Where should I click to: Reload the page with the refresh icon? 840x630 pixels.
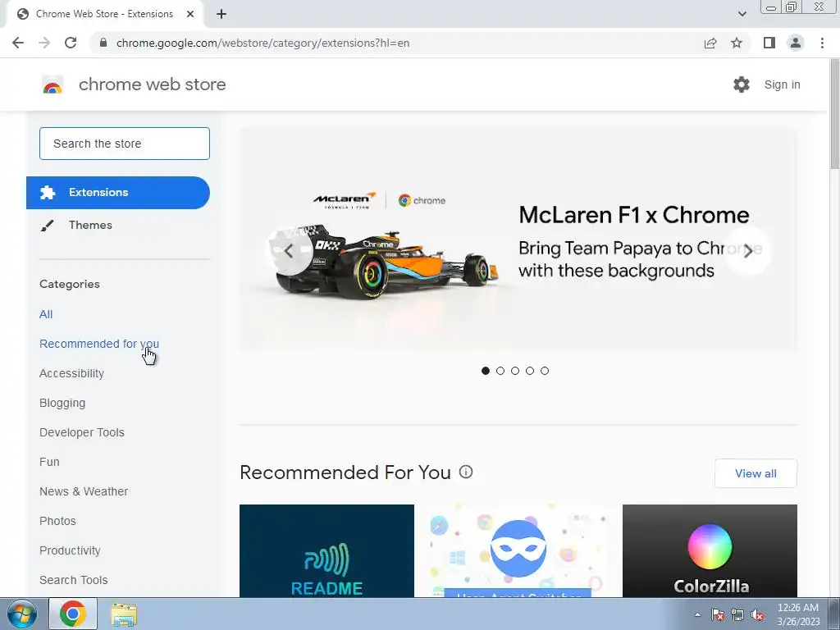[71, 43]
